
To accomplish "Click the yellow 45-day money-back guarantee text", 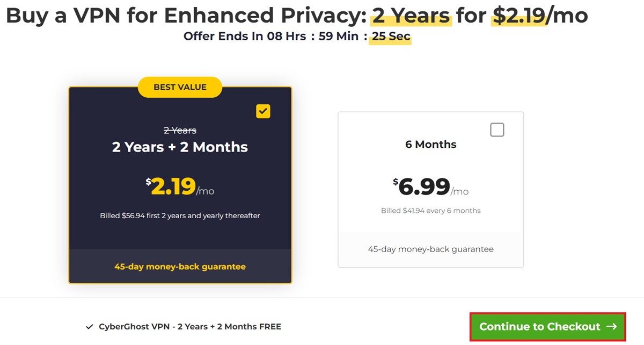I will tap(180, 267).
